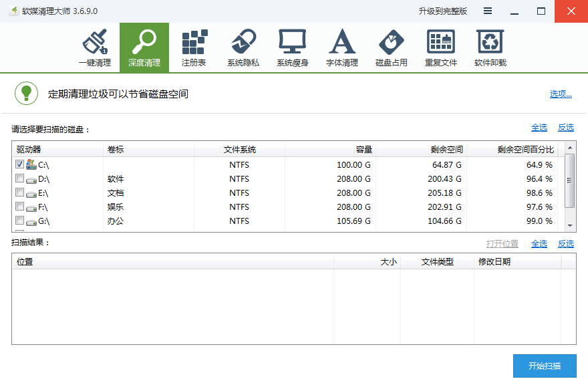
Task: Click 升级到完整版 upgrade link
Action: point(443,11)
